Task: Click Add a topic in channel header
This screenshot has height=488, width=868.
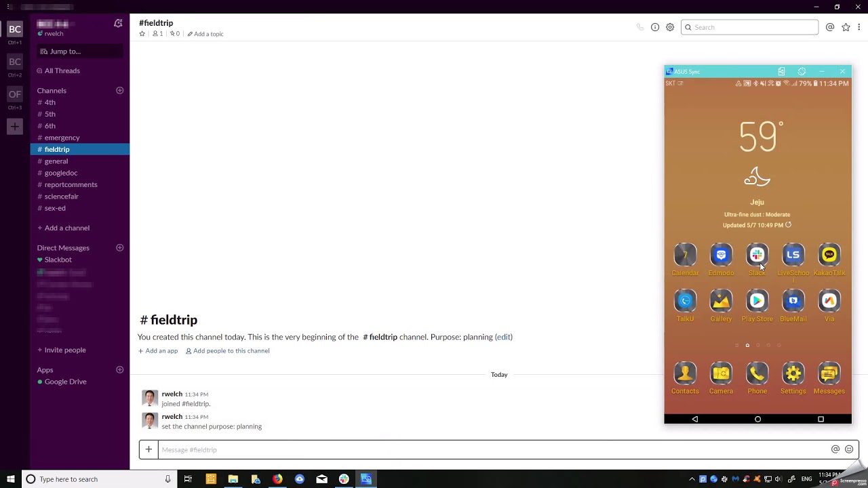Action: [x=205, y=34]
